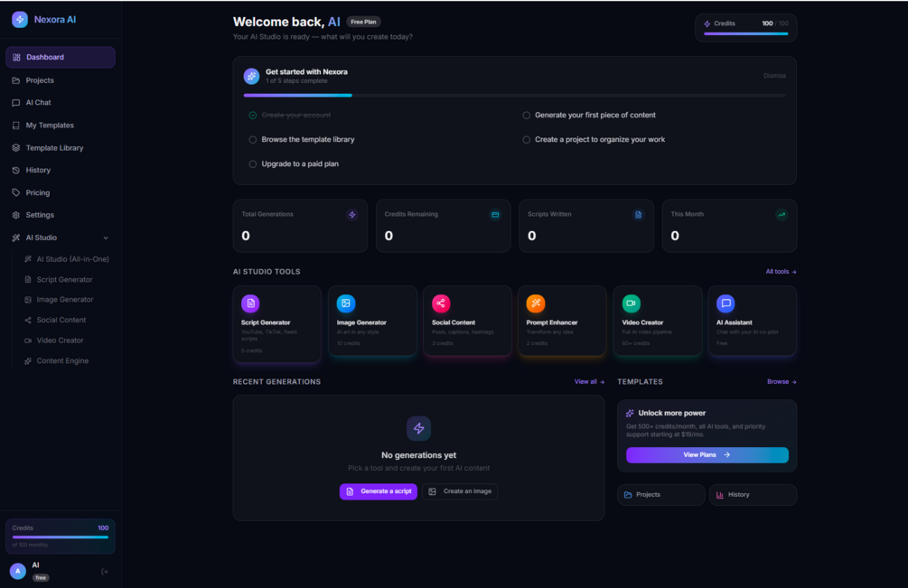Screen dimensions: 908x588
Task: Open Dashboard in the sidebar
Action: [61, 57]
